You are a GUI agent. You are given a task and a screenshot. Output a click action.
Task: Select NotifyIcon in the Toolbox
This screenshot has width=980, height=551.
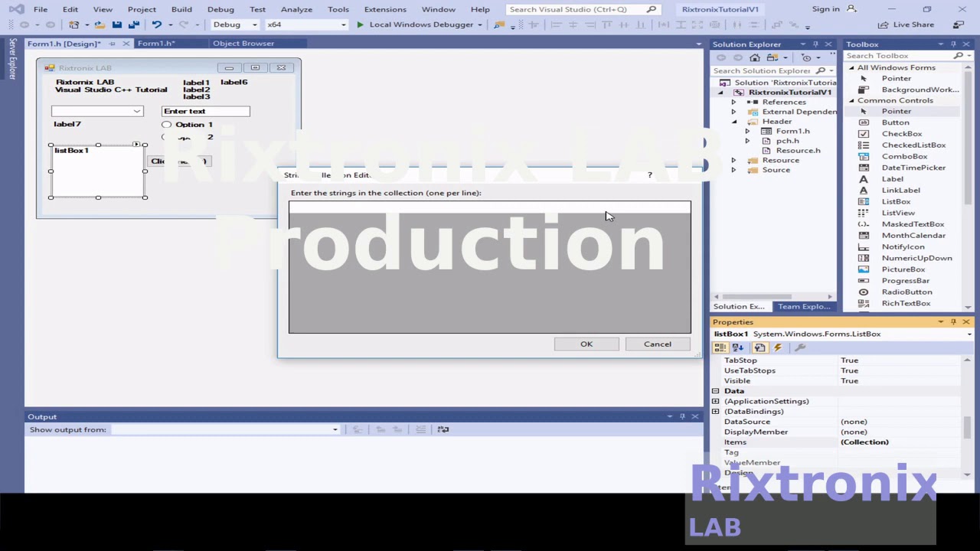903,246
